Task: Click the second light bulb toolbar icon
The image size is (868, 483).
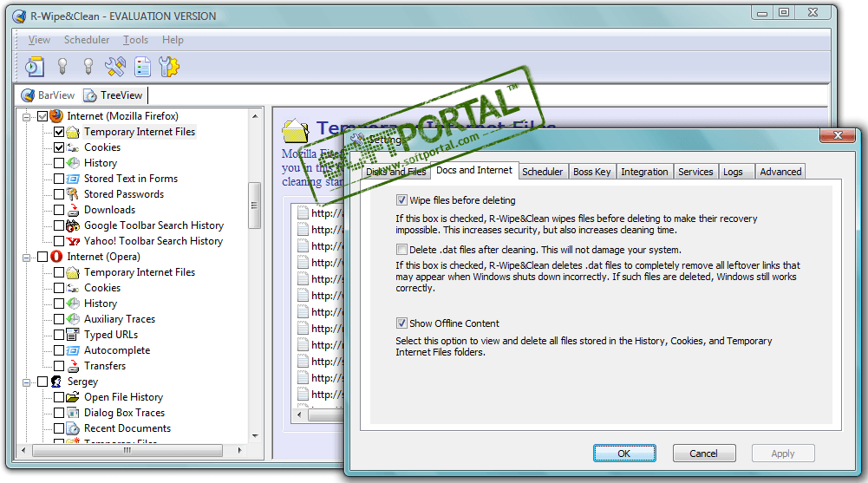Action: pyautogui.click(x=88, y=67)
